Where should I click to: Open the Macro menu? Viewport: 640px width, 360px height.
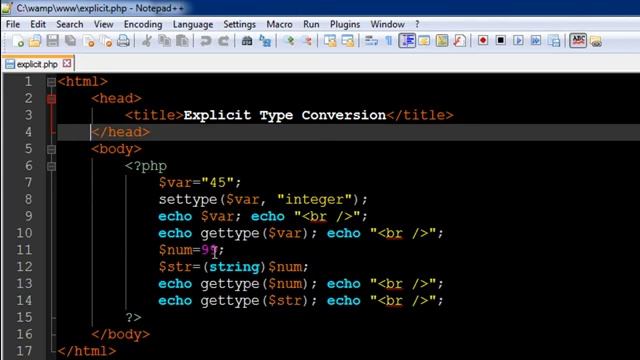(x=280, y=24)
